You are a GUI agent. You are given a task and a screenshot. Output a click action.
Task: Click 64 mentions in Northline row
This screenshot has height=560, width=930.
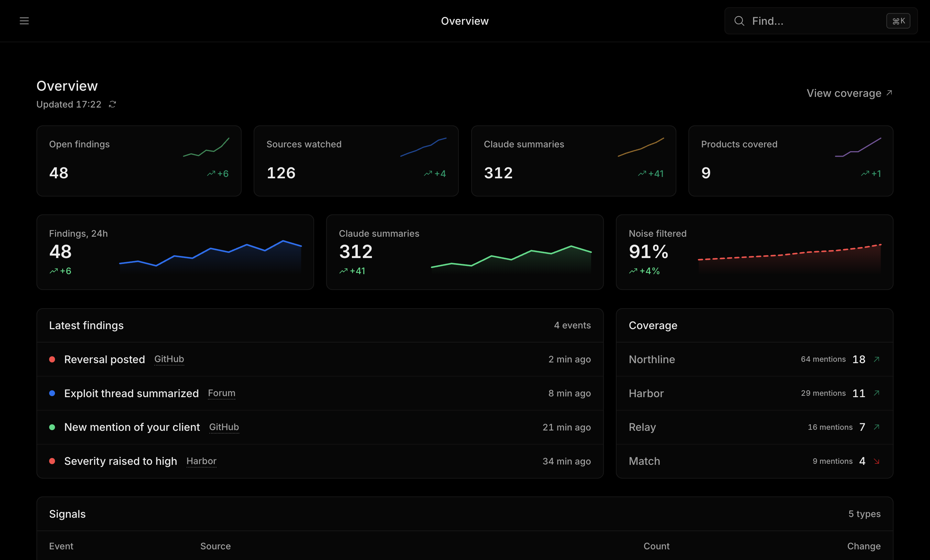[x=823, y=359]
